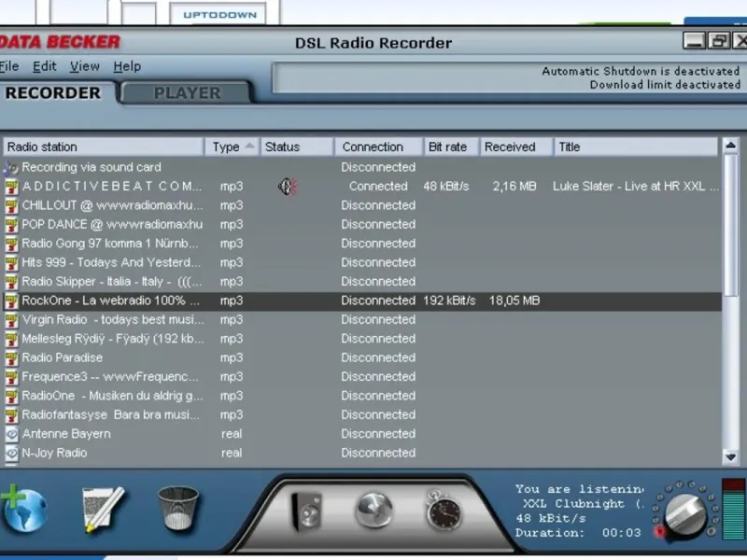Viewport: 747px width, 560px height.
Task: Click the 2,16 MB received value
Action: pyautogui.click(x=514, y=186)
